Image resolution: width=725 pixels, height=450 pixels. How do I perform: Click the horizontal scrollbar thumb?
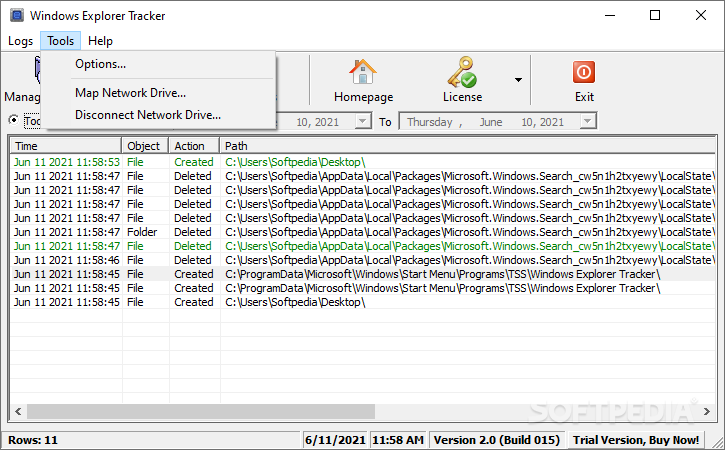201,411
